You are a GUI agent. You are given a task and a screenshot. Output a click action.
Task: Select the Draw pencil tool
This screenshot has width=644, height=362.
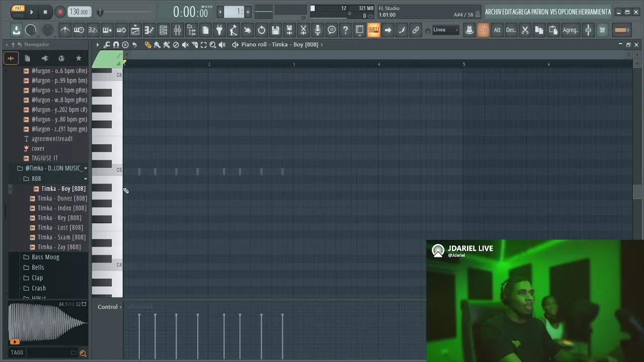point(148,45)
